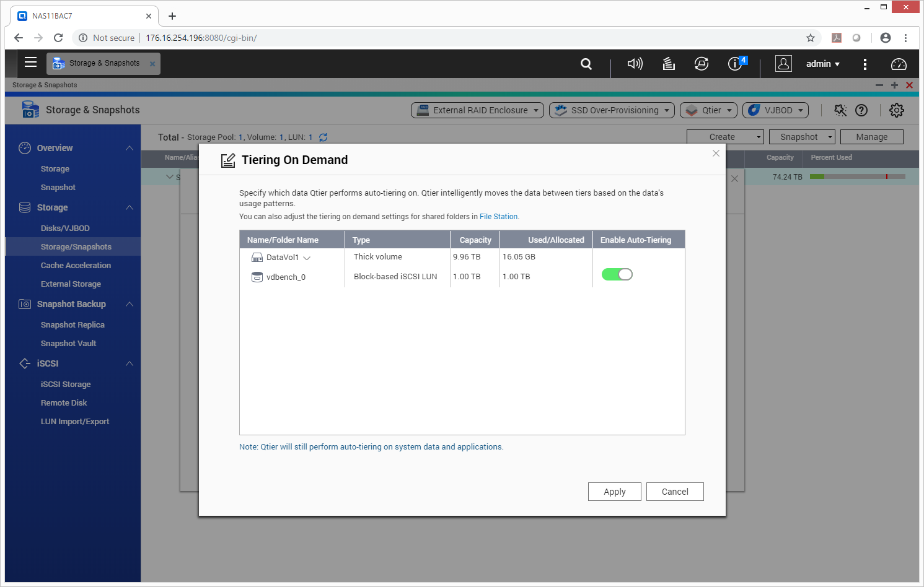Screen dimensions: 924x587
Task: Open the dashboard gauge icon
Action: click(x=899, y=64)
